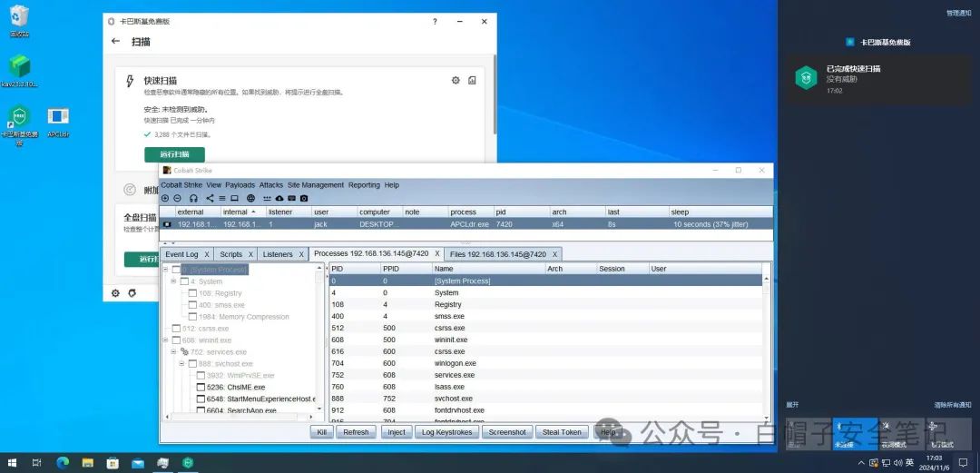Click the Refresh button
Screen dimensions: 980x473
pyautogui.click(x=357, y=432)
